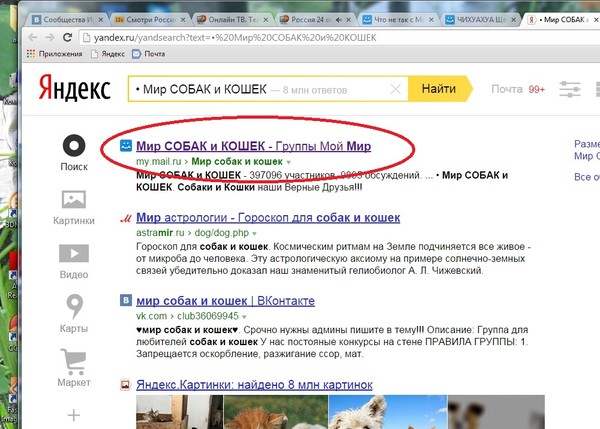The width and height of the screenshot is (600, 429).
Task: Show more services with plus icon
Action: click(74, 415)
